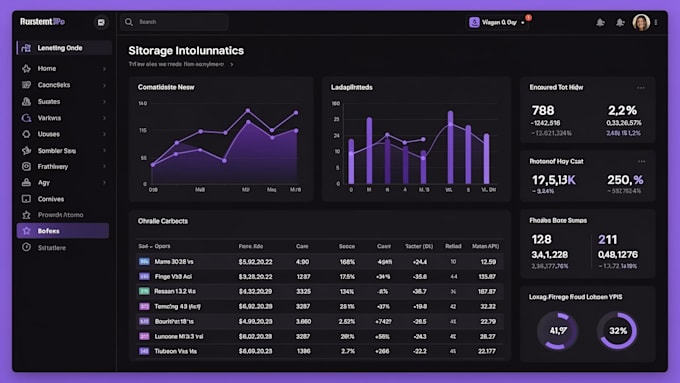
Task: Click the 41,9 donut progress ring
Action: [x=558, y=331]
